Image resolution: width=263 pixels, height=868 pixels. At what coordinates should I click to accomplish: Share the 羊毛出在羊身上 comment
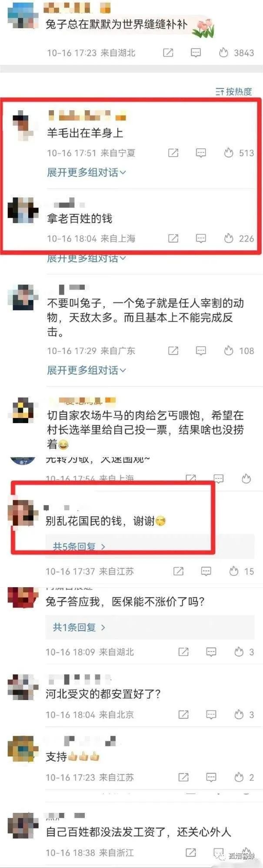point(173,153)
